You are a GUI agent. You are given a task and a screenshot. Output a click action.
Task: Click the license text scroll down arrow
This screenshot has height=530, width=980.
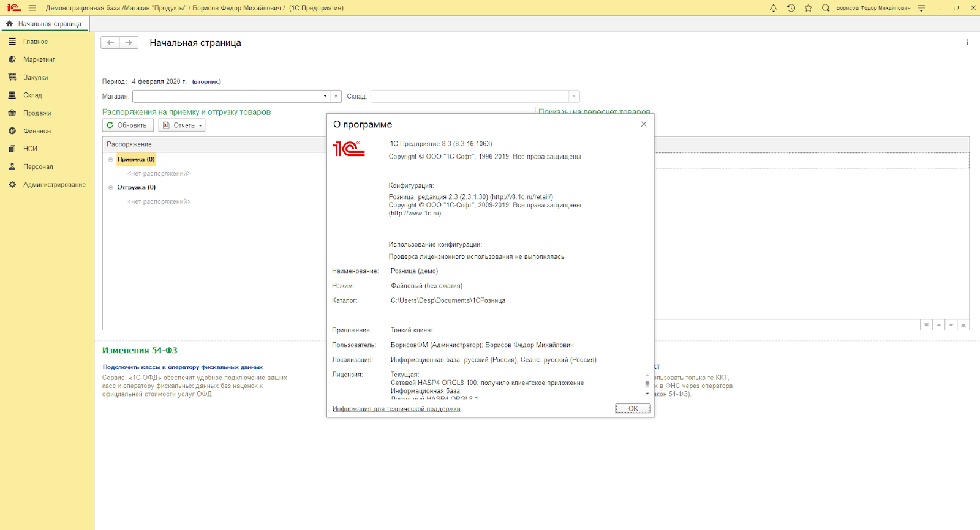tap(647, 394)
